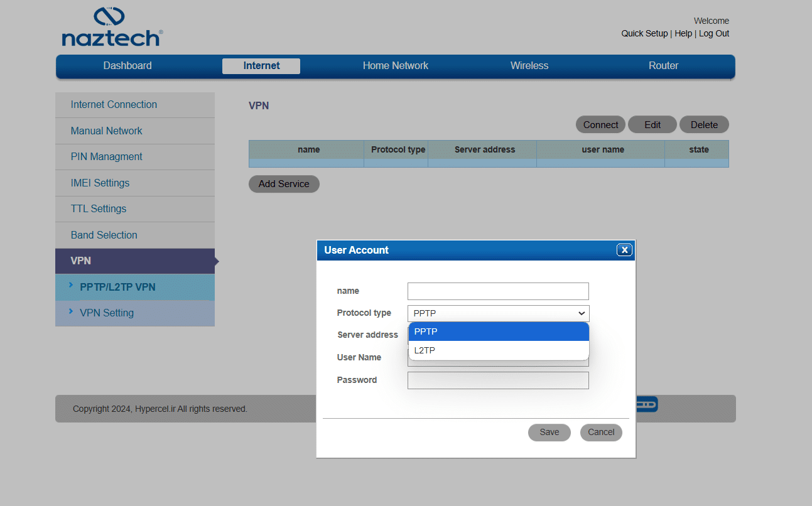Image resolution: width=812 pixels, height=506 pixels.
Task: Expand the VPN Setting submenu item
Action: [107, 313]
